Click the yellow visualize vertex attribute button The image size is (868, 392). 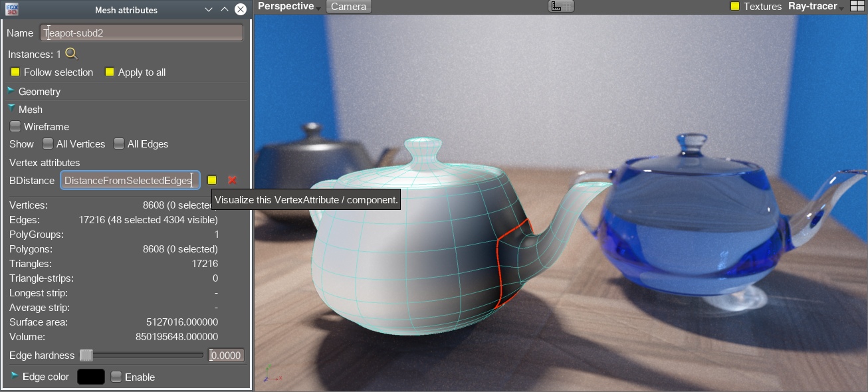pyautogui.click(x=212, y=180)
